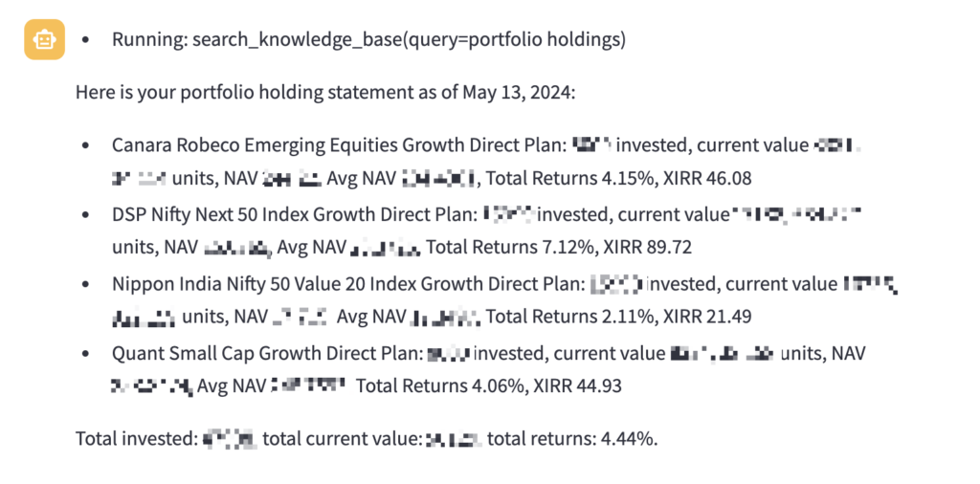The image size is (980, 484).
Task: Click the May 13, 2024 date text
Action: click(518, 93)
